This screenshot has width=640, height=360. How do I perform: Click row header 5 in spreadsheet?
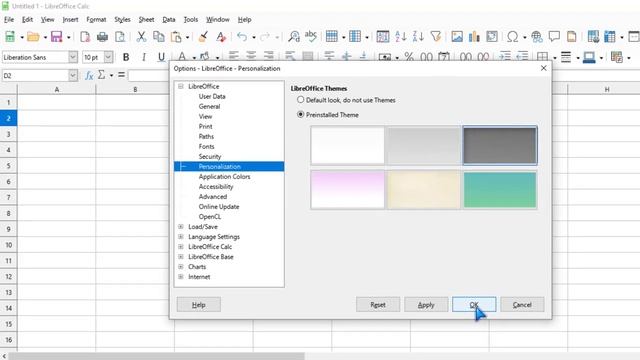point(8,166)
